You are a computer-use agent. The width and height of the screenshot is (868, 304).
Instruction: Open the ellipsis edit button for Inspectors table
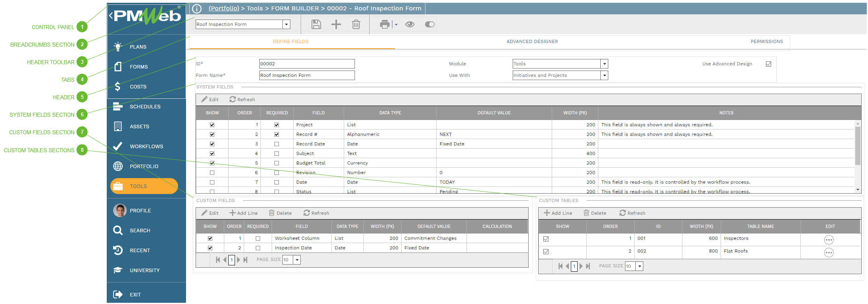(829, 240)
